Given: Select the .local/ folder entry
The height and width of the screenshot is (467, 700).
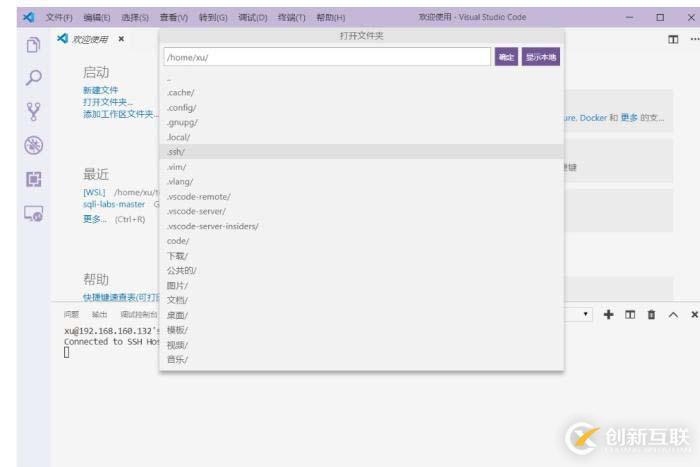Looking at the screenshot, I should (x=361, y=137).
